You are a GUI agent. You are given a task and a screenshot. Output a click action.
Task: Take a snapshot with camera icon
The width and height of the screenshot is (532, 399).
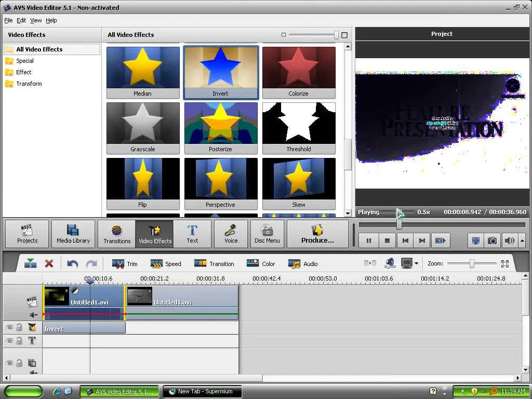492,241
